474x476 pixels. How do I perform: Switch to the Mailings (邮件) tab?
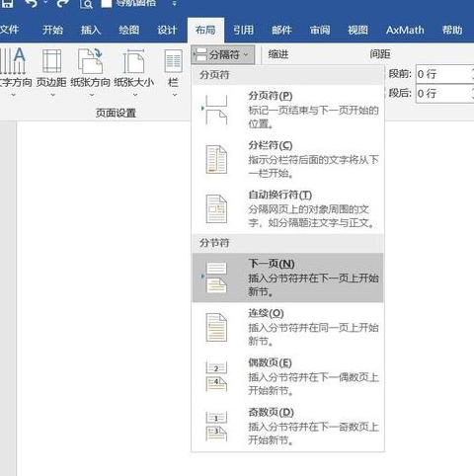point(281,30)
